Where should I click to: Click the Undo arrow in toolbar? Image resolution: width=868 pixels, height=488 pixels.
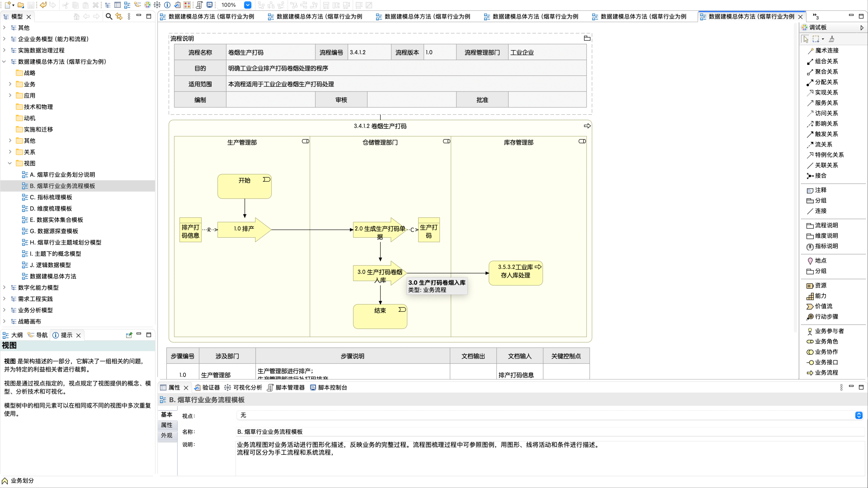coord(43,5)
